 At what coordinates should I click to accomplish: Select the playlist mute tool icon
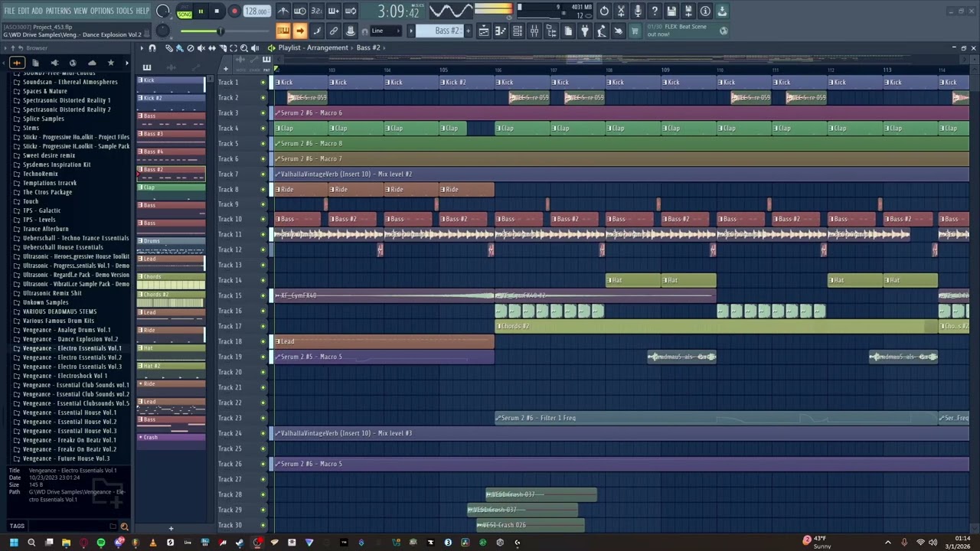[201, 47]
